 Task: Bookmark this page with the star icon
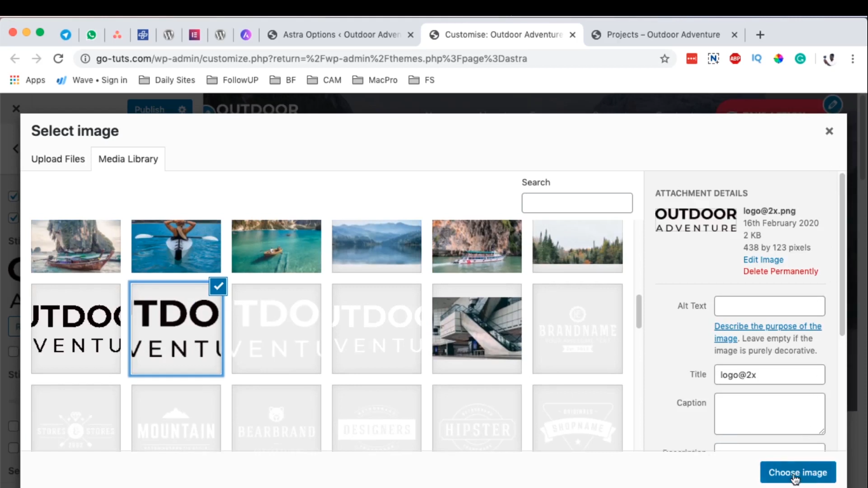click(x=665, y=58)
